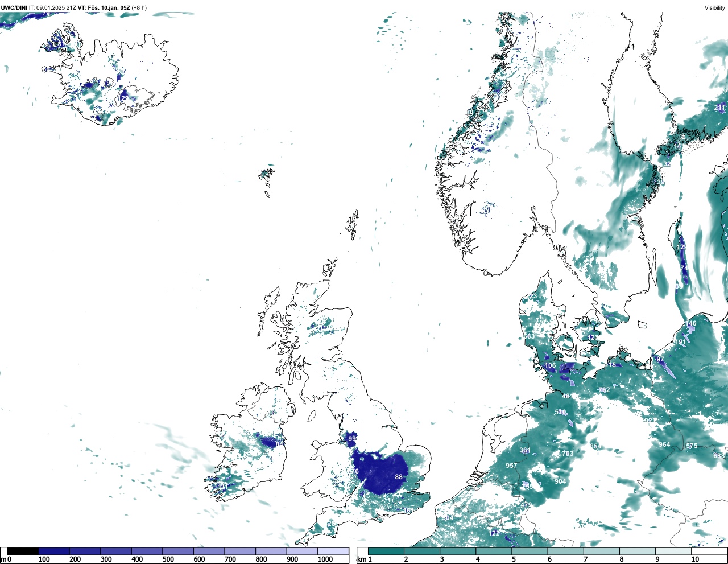Click the 'km 1' unit label of legend

coord(365,559)
